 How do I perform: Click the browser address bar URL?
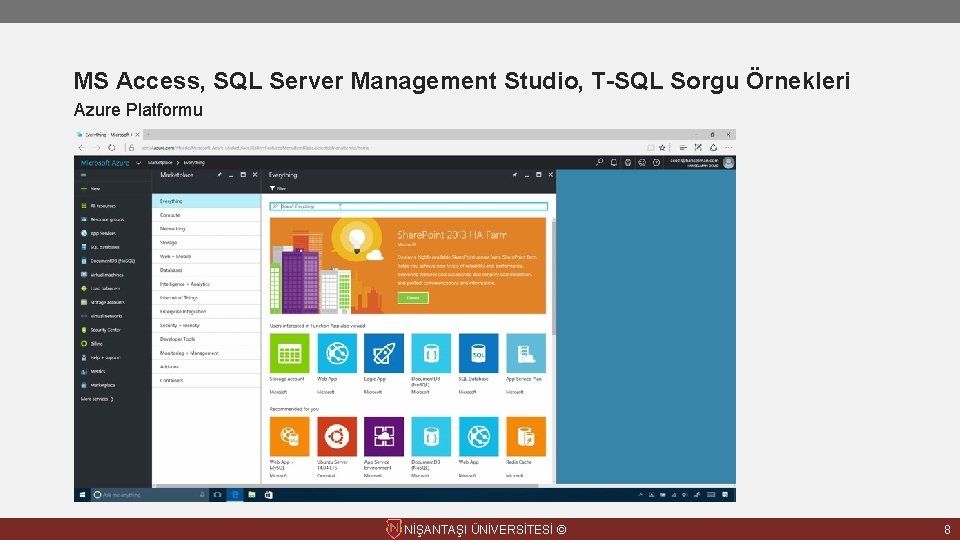(255, 148)
